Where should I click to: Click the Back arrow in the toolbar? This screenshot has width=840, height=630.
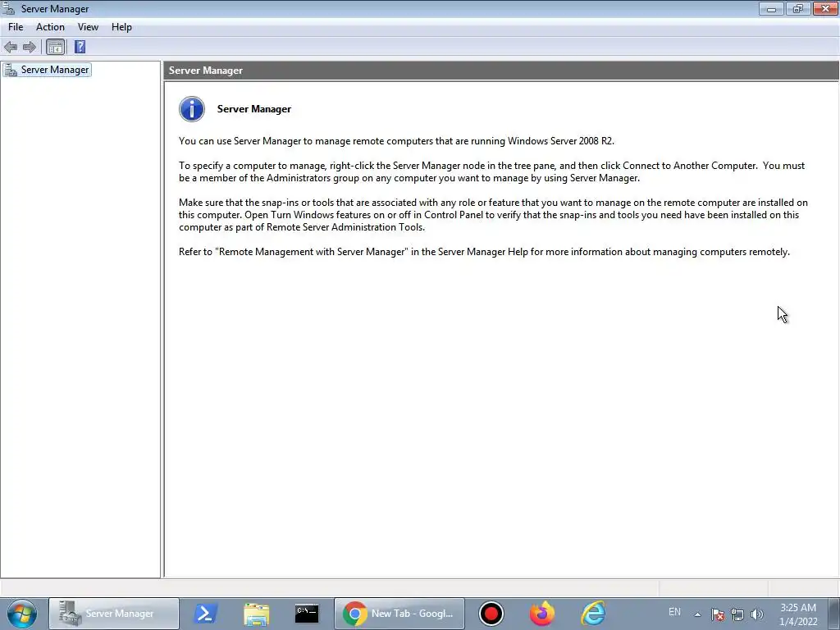(11, 47)
